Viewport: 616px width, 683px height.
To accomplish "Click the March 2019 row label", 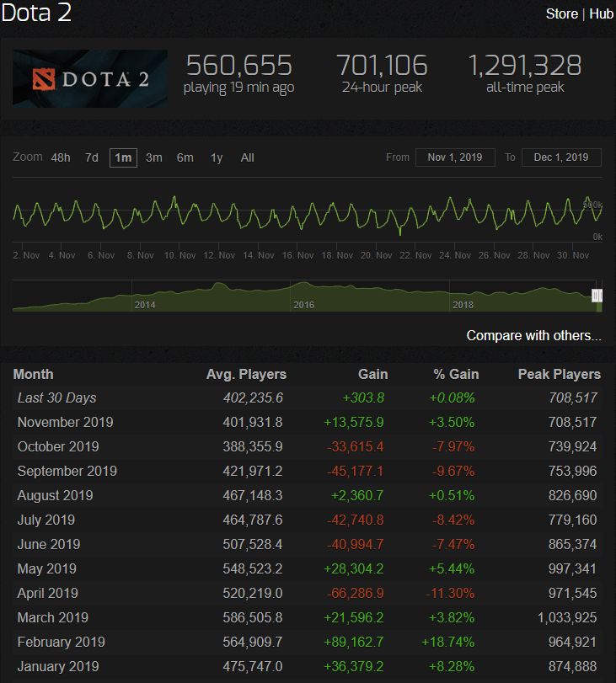I will click(53, 617).
